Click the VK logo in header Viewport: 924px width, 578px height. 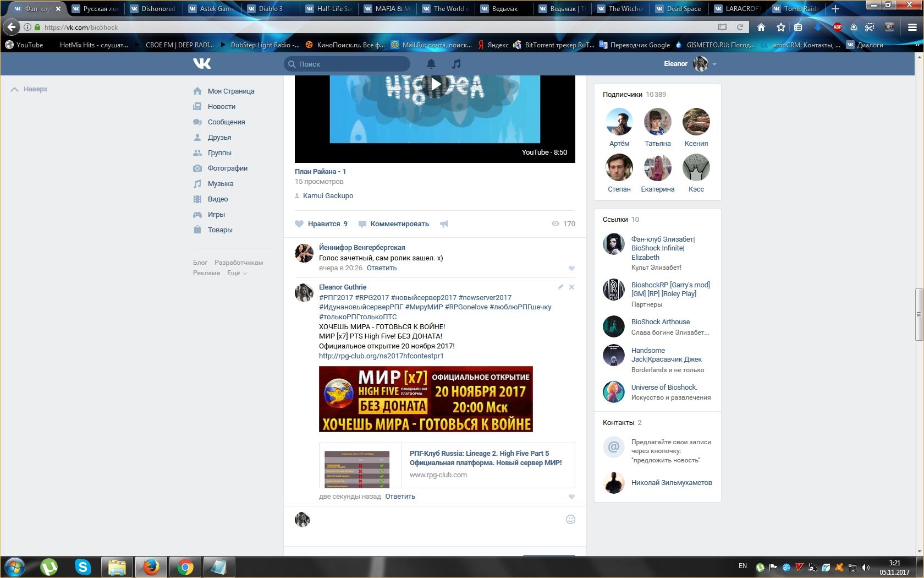pyautogui.click(x=202, y=64)
